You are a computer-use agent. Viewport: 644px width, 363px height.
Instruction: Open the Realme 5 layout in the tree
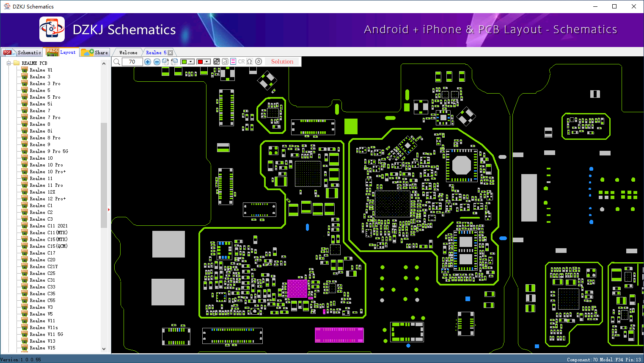pyautogui.click(x=40, y=90)
